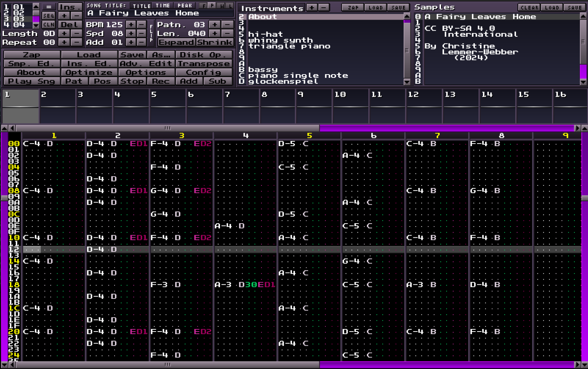Image resolution: width=588 pixels, height=369 pixels.
Task: Toggle the P button next to PEAK
Action: [x=212, y=5]
